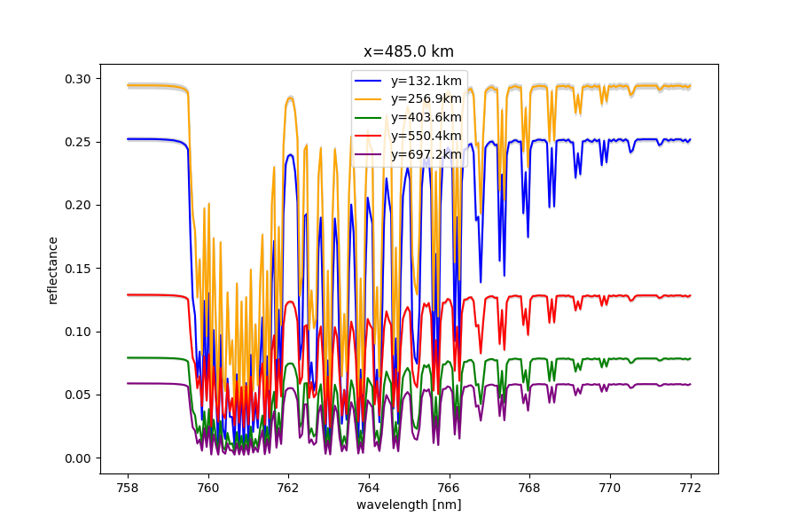Click the 0.15 tick on reflectance axis
The height and width of the screenshot is (532, 798).
pos(78,269)
